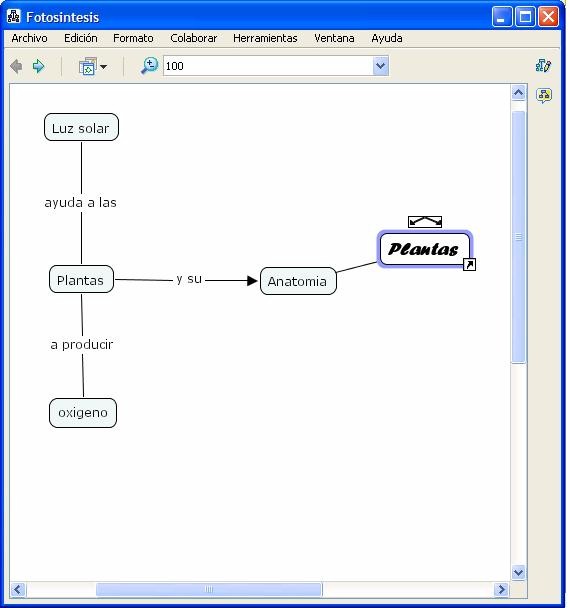The image size is (570, 608).
Task: Click the CmapTools icon in the title bar
Action: tap(14, 17)
